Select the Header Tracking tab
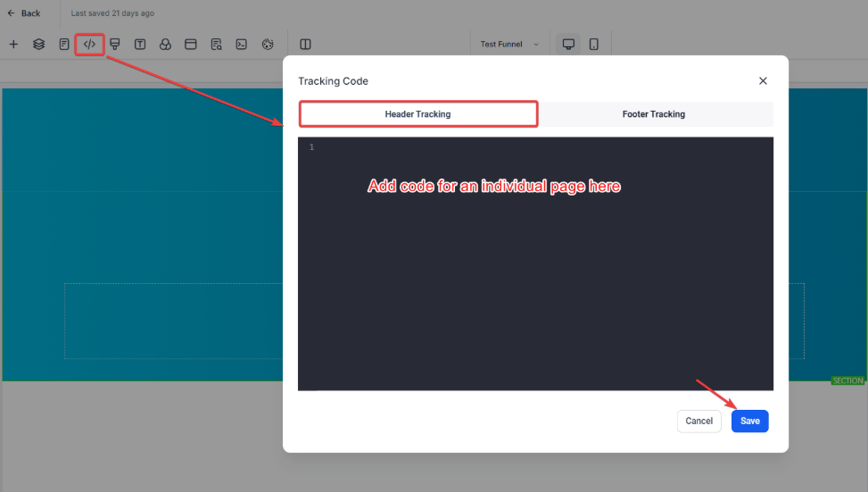868x492 pixels. pyautogui.click(x=417, y=114)
